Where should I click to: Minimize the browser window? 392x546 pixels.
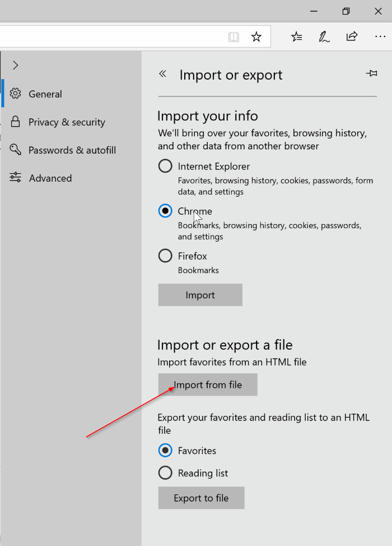[x=314, y=11]
